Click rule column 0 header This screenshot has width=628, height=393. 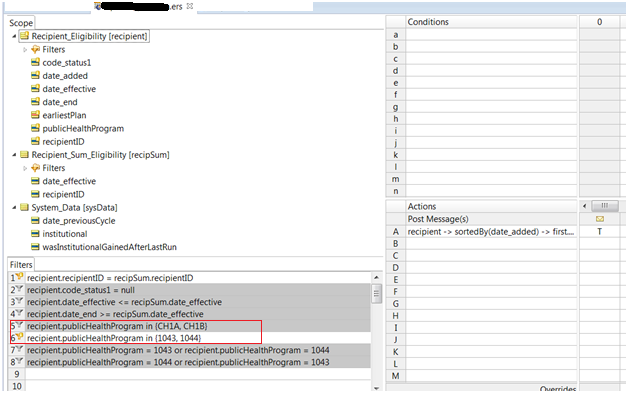(600, 22)
